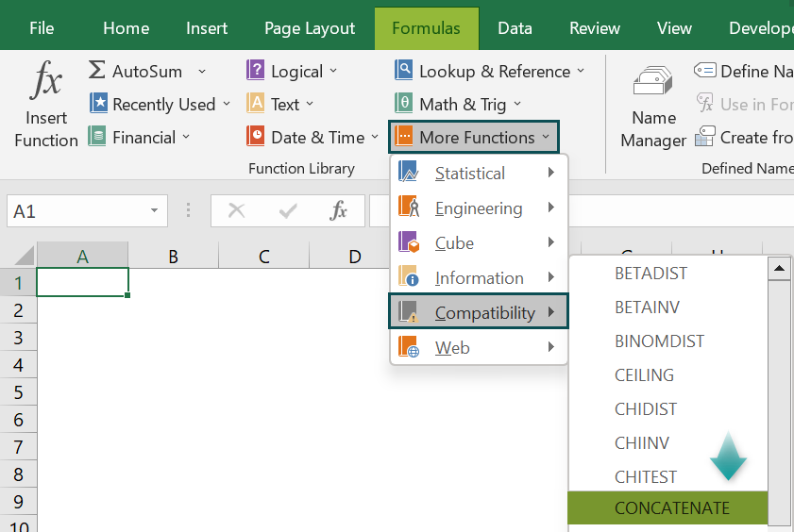Click the Logical functions question-mark icon
The width and height of the screenshot is (794, 532).
(x=256, y=71)
